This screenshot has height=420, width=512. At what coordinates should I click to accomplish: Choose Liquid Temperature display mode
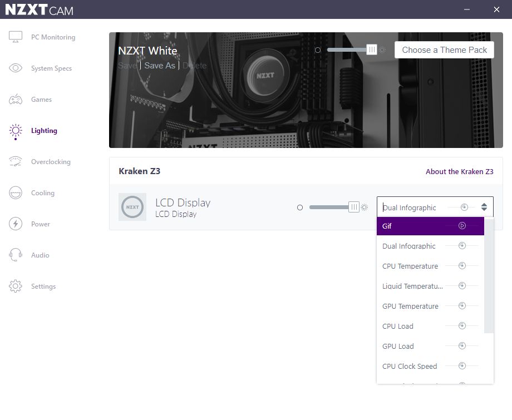(430, 286)
